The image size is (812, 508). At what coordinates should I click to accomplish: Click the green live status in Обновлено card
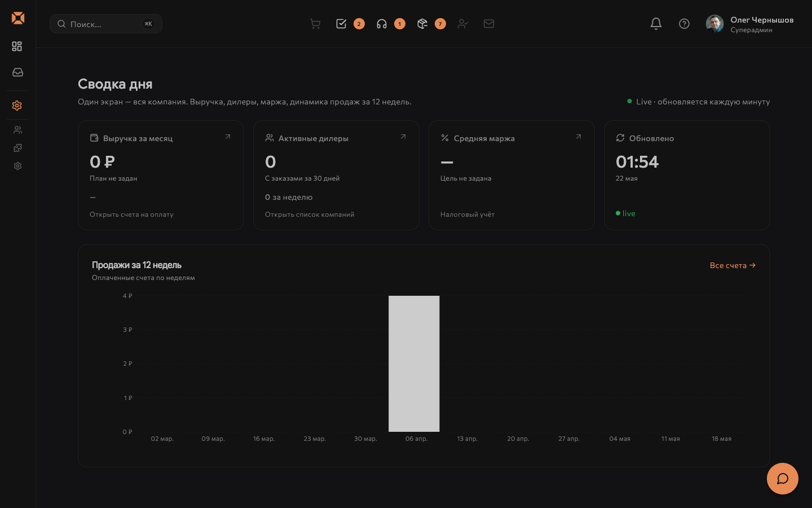625,213
